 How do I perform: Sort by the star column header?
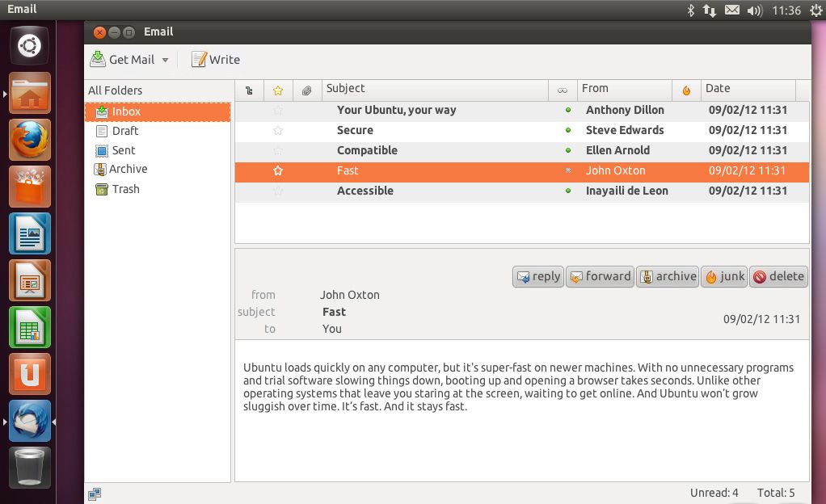278,90
